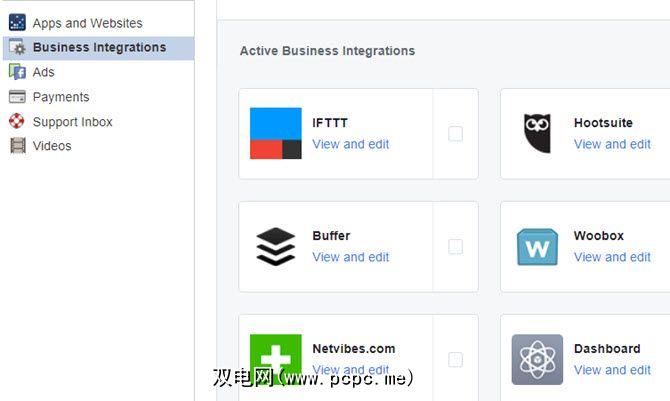The image size is (670, 401).
Task: Click View and edit under Buffer
Action: pyautogui.click(x=350, y=257)
